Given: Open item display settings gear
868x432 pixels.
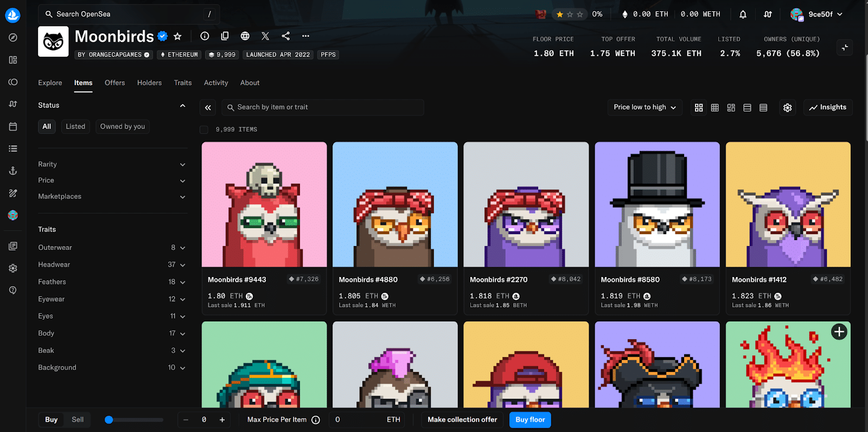Looking at the screenshot, I should pos(787,107).
